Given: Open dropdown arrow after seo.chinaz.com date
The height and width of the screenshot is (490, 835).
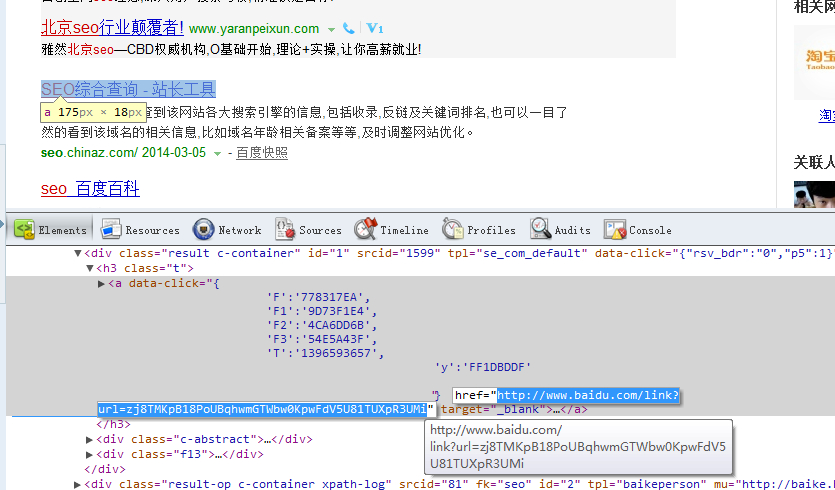Looking at the screenshot, I should click(217, 154).
